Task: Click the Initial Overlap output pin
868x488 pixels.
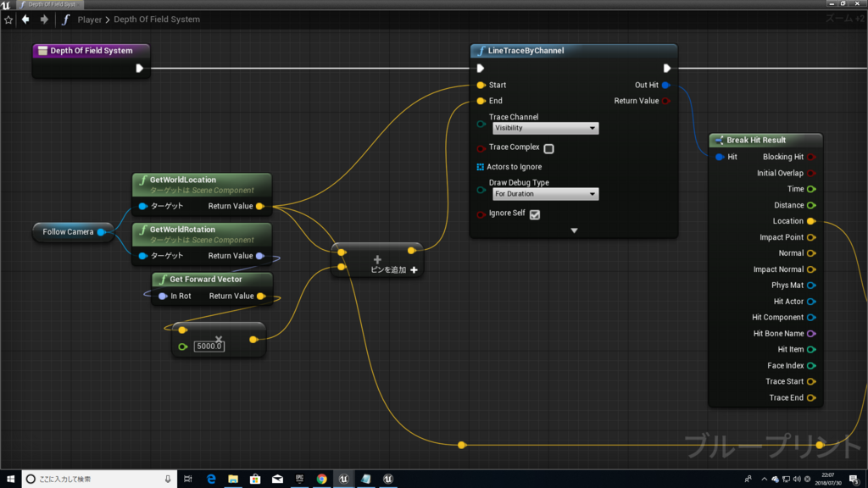Action: [811, 173]
